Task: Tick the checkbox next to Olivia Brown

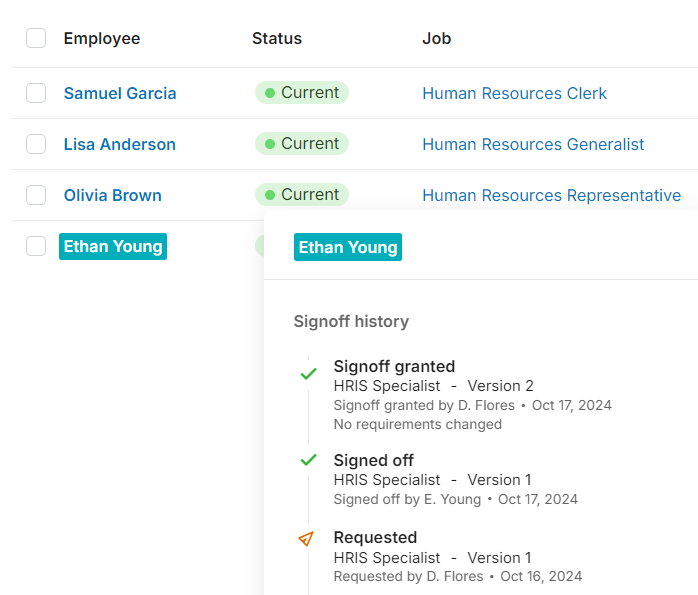Action: (x=36, y=195)
